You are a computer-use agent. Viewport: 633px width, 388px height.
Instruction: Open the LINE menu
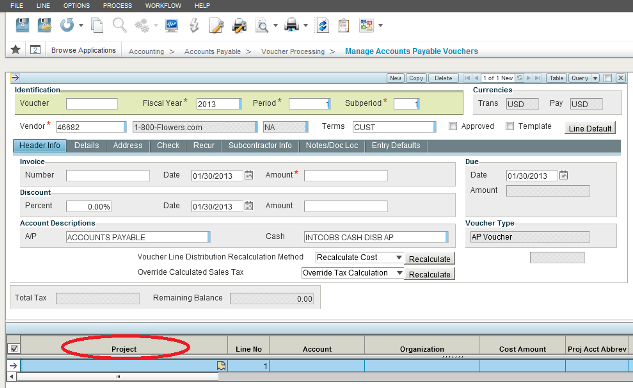[43, 6]
